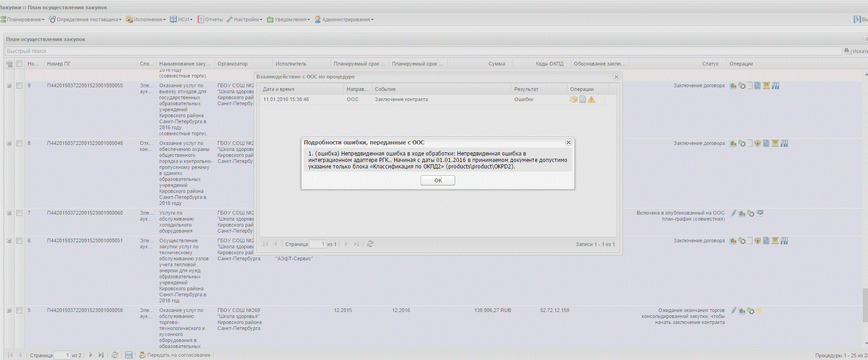Expand row 8 details
868x360 pixels.
coord(9,143)
